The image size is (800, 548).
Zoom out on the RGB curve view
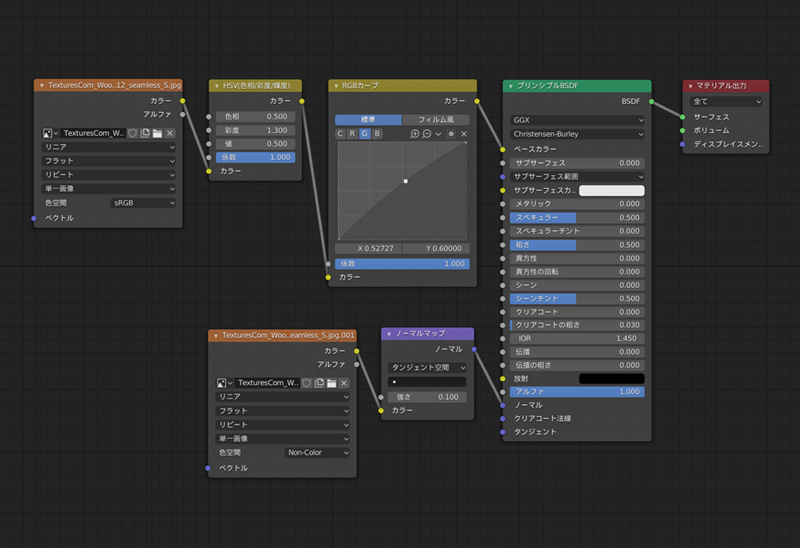tap(427, 133)
